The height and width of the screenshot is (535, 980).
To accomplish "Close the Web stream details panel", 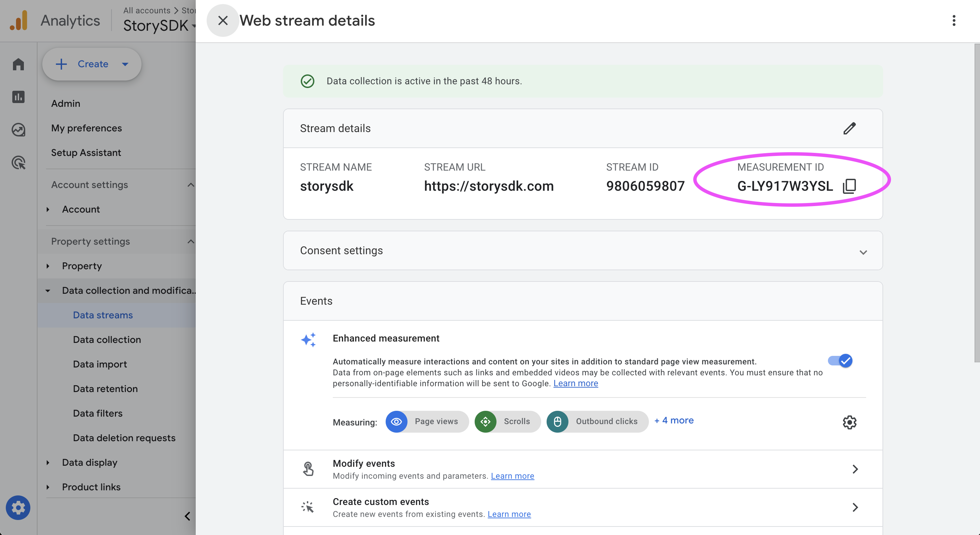I will (223, 20).
